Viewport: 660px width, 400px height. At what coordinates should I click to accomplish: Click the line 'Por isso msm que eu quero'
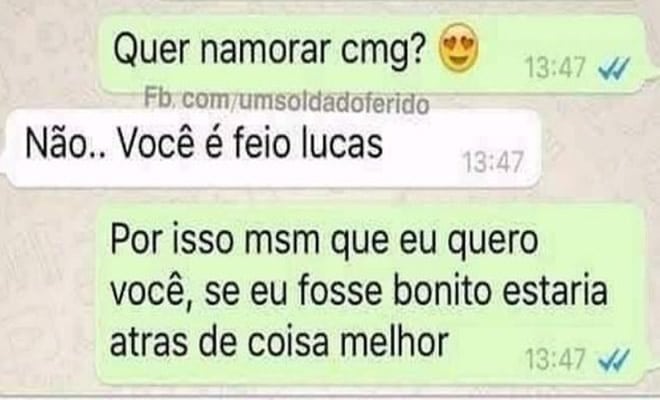coord(324,242)
